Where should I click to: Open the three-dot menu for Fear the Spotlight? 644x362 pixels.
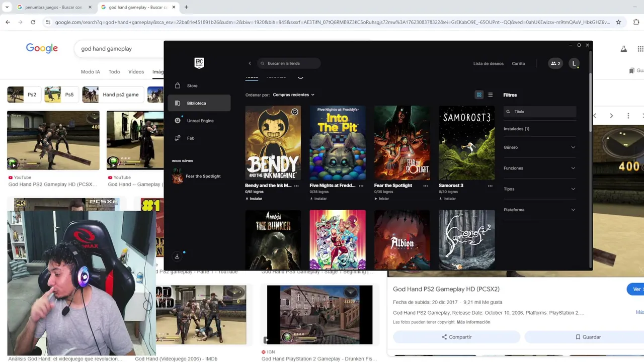click(x=426, y=186)
